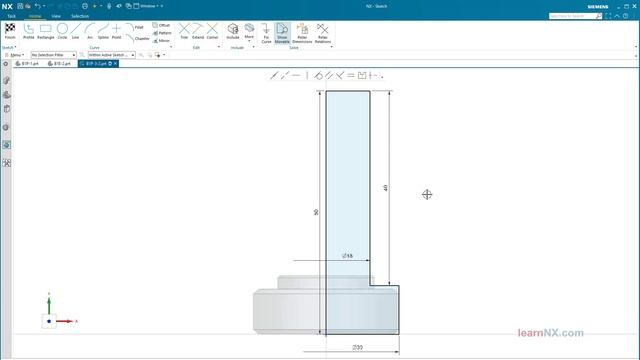Apply the parallel constraint from shortcut bar
Image resolution: width=640 pixels, height=360 pixels.
(x=329, y=76)
